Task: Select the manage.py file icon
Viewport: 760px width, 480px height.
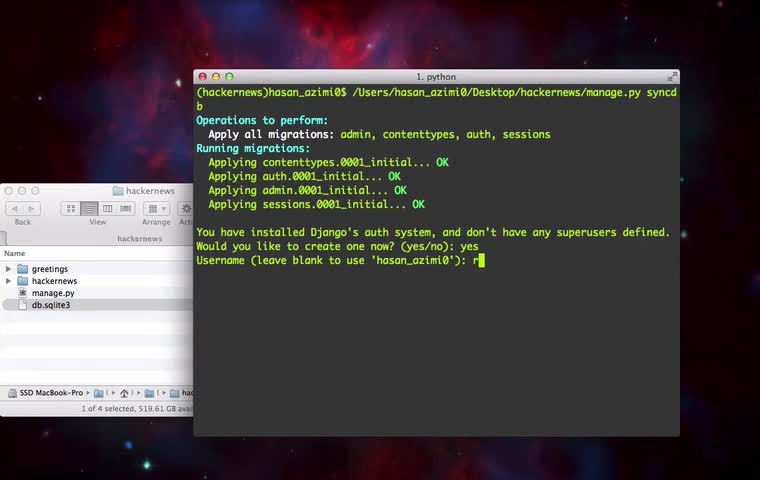Action: [22, 293]
